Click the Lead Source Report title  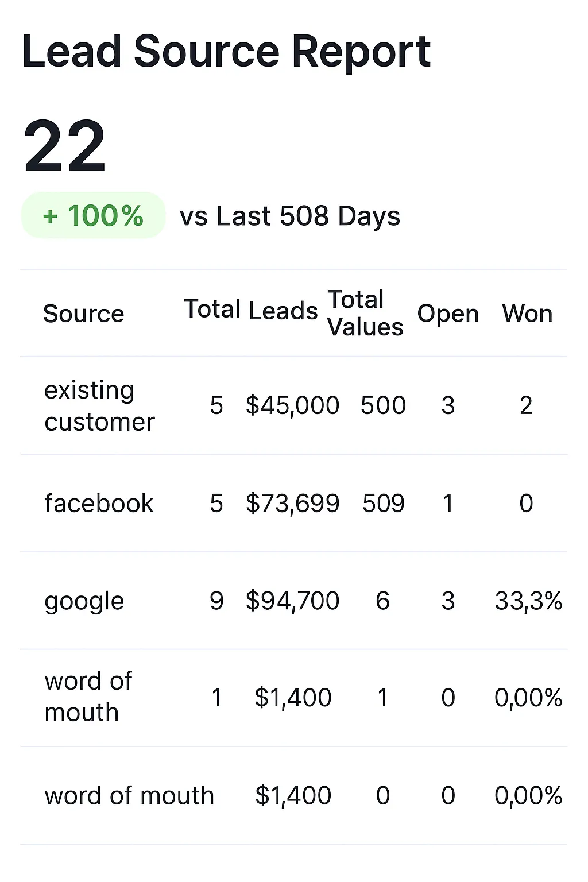click(x=226, y=52)
